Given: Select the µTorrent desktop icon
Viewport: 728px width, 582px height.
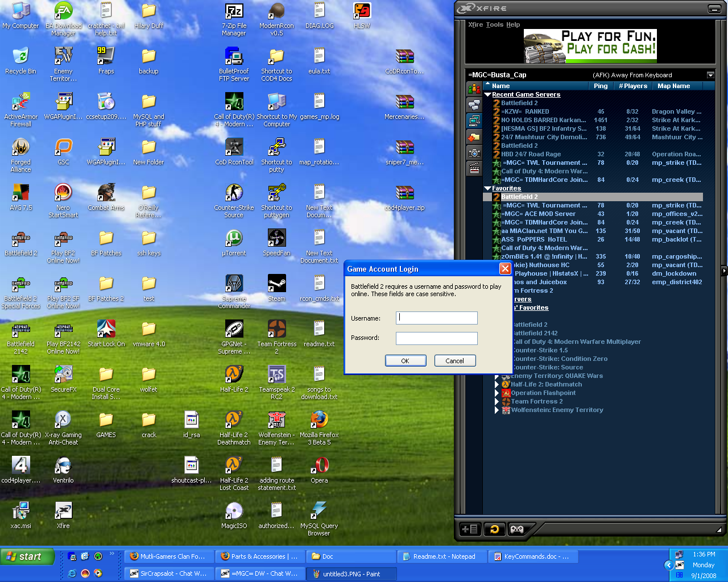Looking at the screenshot, I should tap(234, 242).
